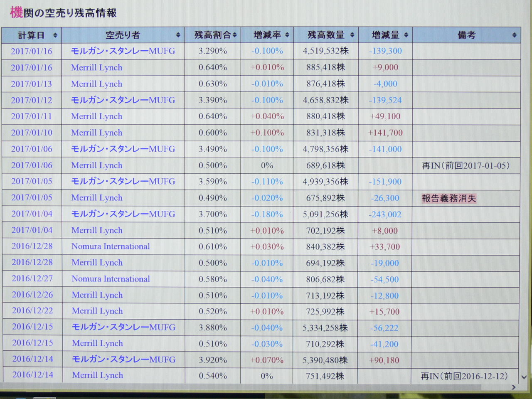Click the +141,700 change value
This screenshot has height=399, width=532.
(x=385, y=133)
